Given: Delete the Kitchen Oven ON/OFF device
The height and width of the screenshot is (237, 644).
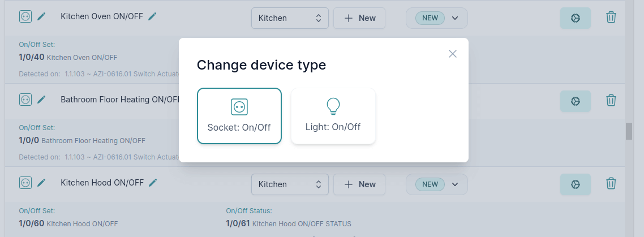Looking at the screenshot, I should click(x=611, y=18).
